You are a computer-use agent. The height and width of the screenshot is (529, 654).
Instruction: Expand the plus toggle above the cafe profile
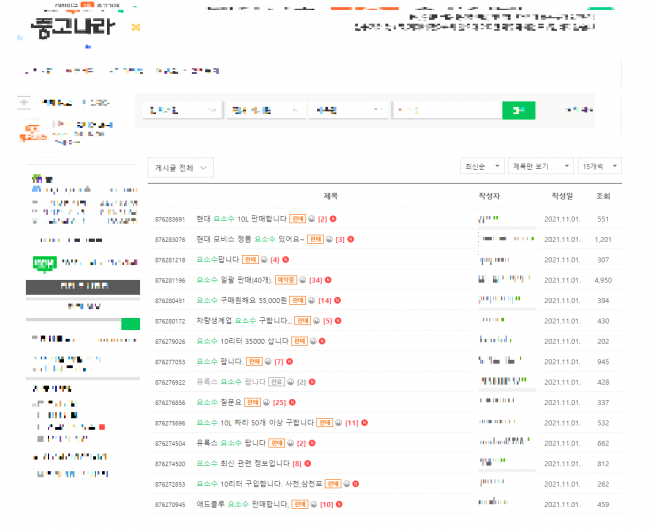pyautogui.click(x=24, y=102)
